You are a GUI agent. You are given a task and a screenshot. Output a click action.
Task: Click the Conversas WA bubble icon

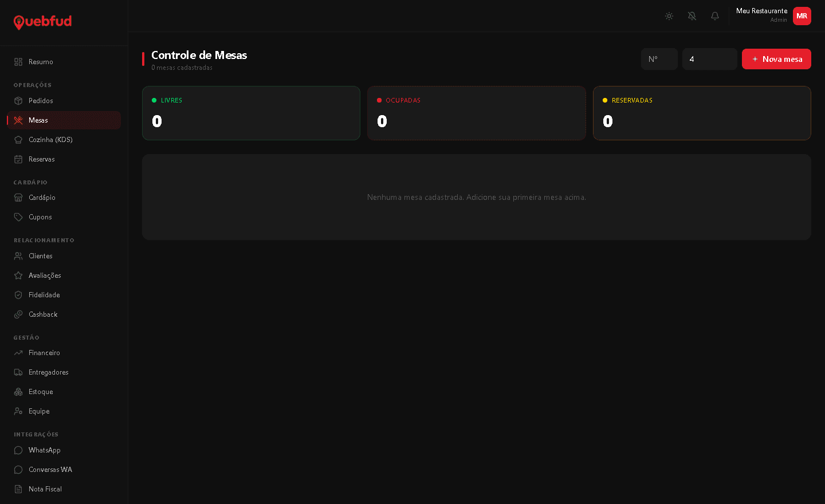(18, 470)
